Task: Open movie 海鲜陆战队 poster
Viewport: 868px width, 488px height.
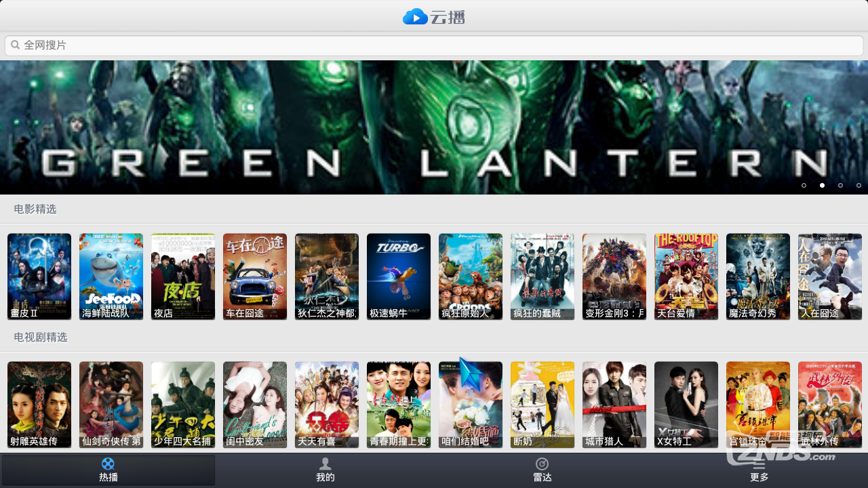Action: (111, 277)
